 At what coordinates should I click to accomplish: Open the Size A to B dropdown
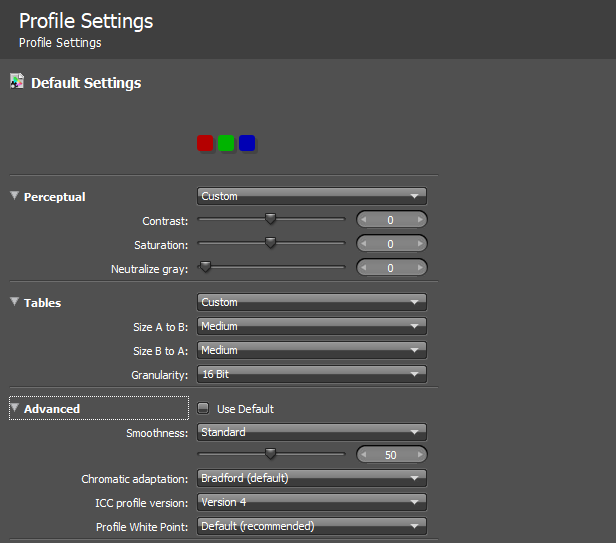point(312,326)
